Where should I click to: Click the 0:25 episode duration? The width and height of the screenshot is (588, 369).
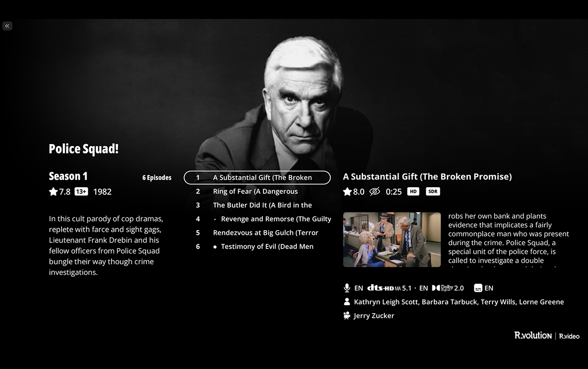click(x=394, y=192)
